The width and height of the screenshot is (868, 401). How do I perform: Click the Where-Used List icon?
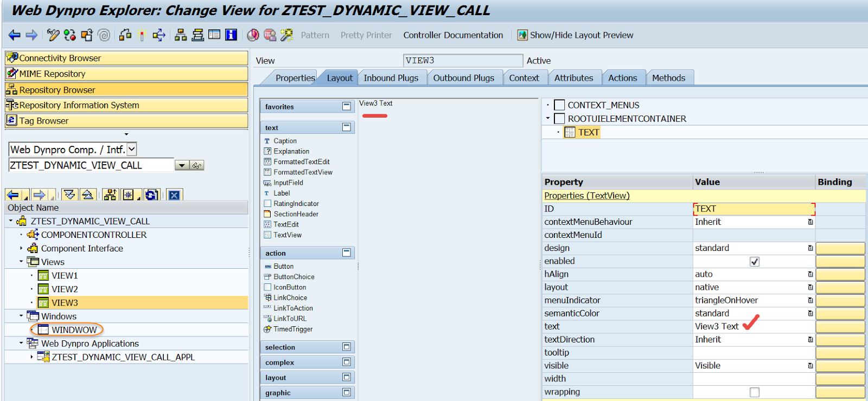[x=158, y=35]
